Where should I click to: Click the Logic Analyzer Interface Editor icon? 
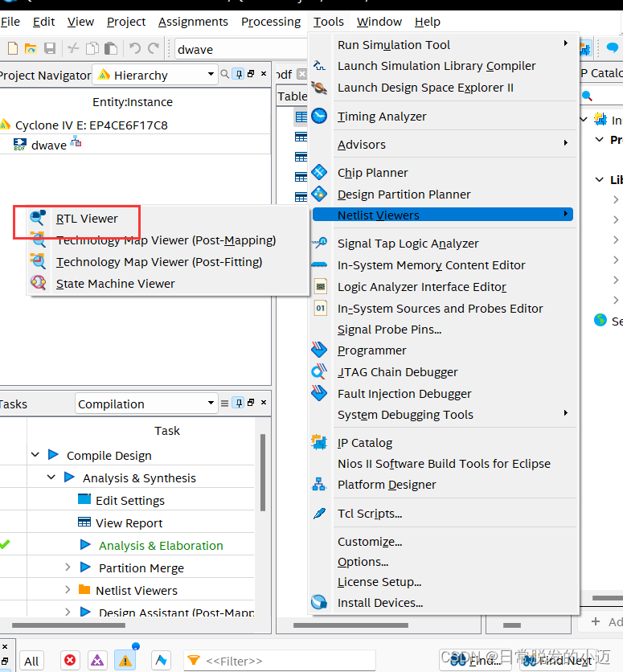click(x=321, y=286)
